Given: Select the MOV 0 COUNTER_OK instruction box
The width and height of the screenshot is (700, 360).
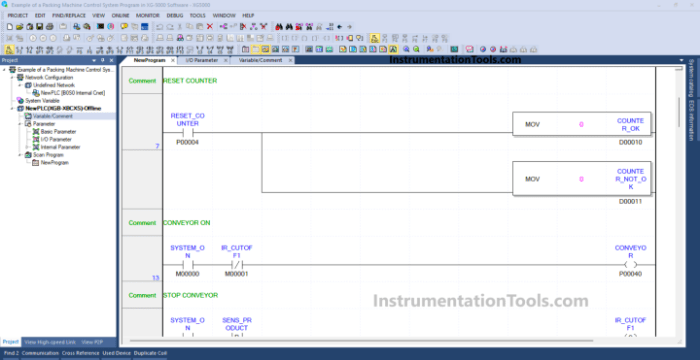Looking at the screenshot, I should [582, 124].
